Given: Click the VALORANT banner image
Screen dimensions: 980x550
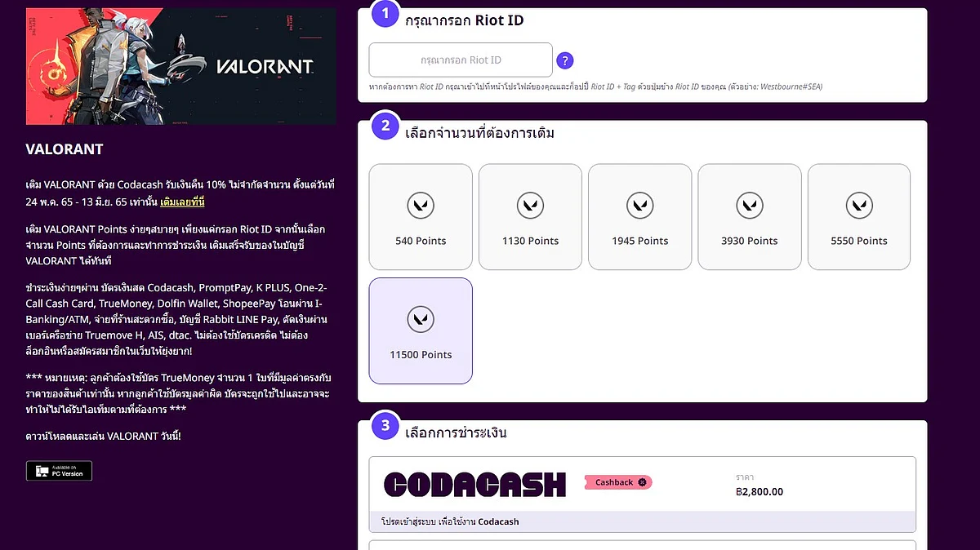Looking at the screenshot, I should [180, 66].
